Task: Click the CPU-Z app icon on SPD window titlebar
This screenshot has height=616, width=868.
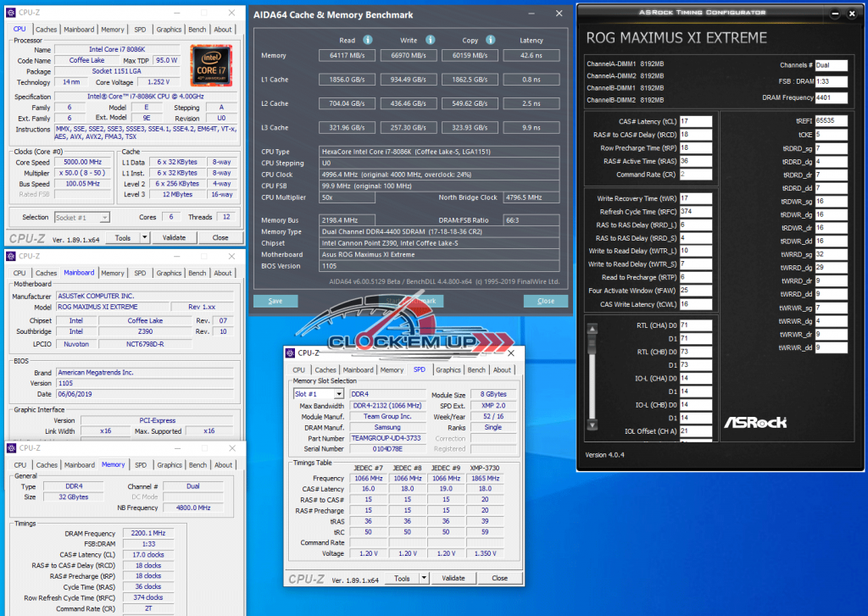Action: tap(290, 353)
